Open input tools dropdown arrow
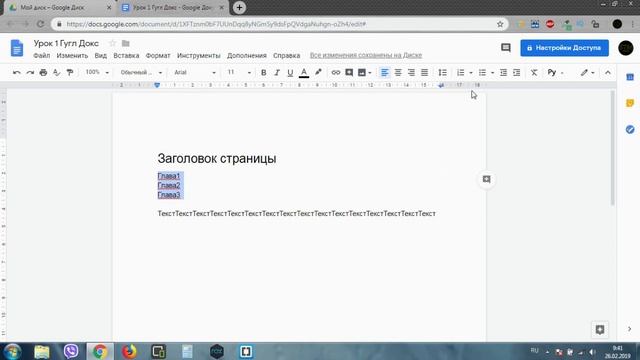 click(x=562, y=73)
